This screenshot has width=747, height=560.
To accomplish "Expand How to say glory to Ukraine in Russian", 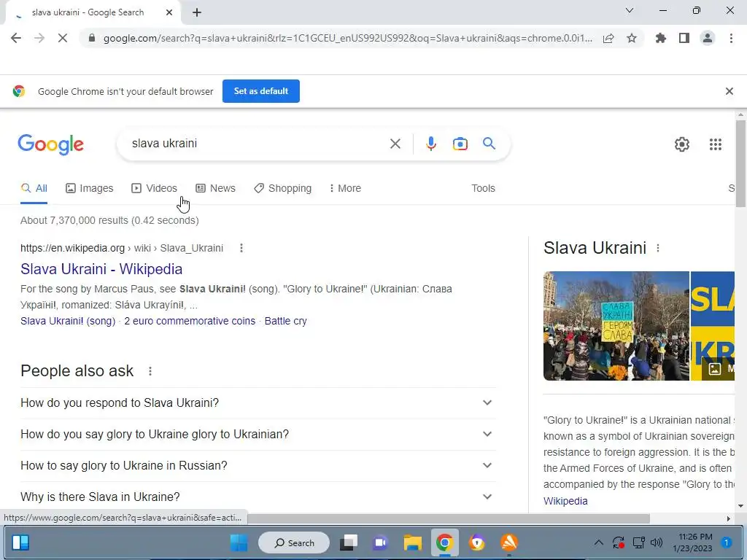I will pos(258,466).
